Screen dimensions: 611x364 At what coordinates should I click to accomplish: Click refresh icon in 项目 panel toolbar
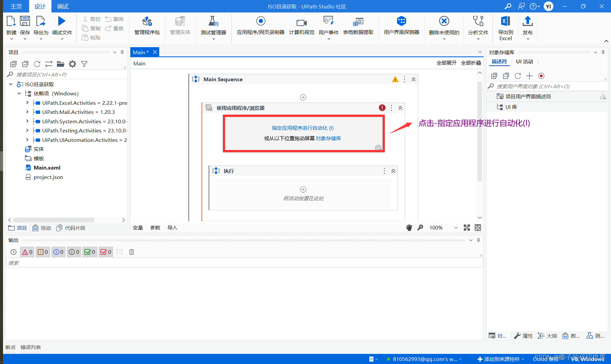pos(37,64)
